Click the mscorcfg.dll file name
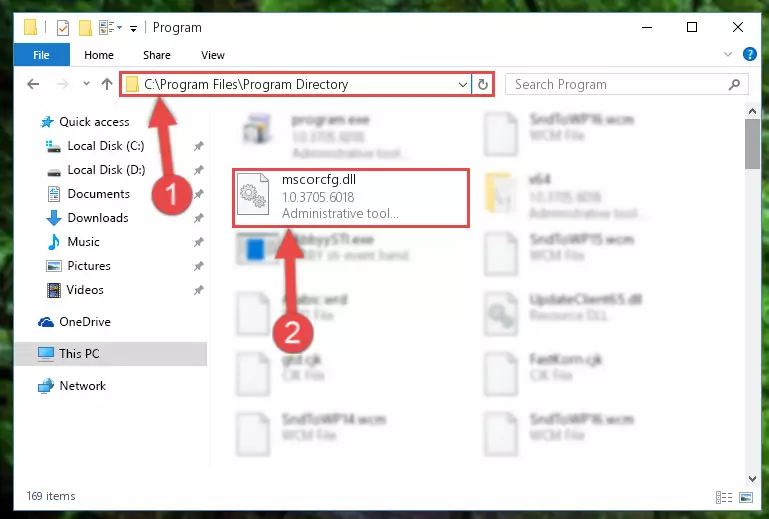 (x=319, y=180)
